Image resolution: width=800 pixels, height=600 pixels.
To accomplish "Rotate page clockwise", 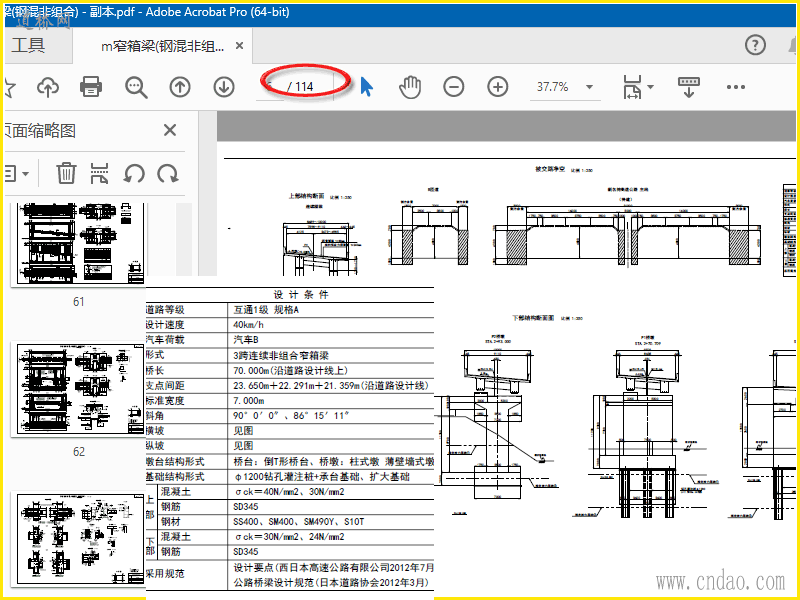I will [168, 173].
